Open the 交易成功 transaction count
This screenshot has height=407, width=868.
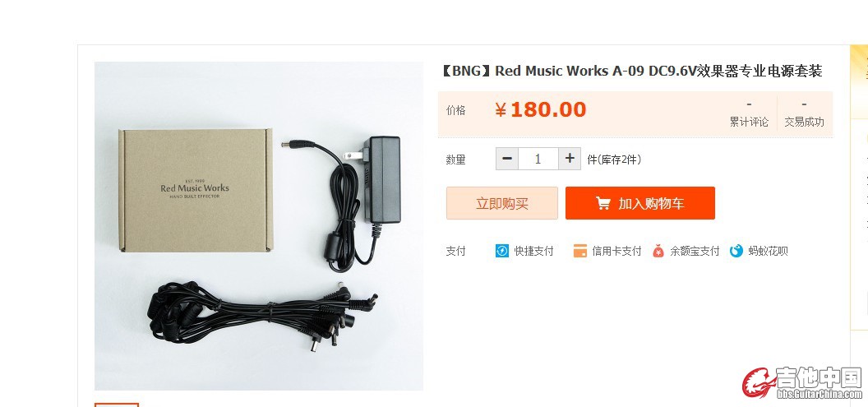804,113
